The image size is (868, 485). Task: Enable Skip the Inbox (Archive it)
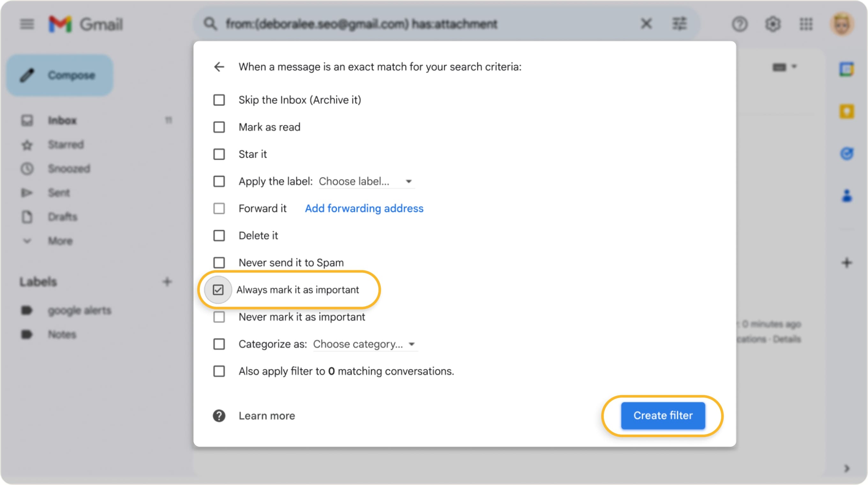click(x=219, y=100)
